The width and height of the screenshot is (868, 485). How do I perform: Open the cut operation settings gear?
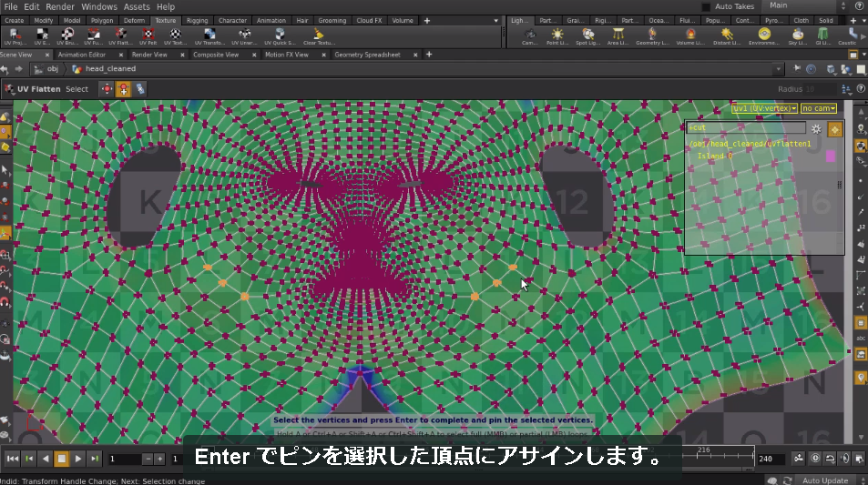(x=816, y=129)
